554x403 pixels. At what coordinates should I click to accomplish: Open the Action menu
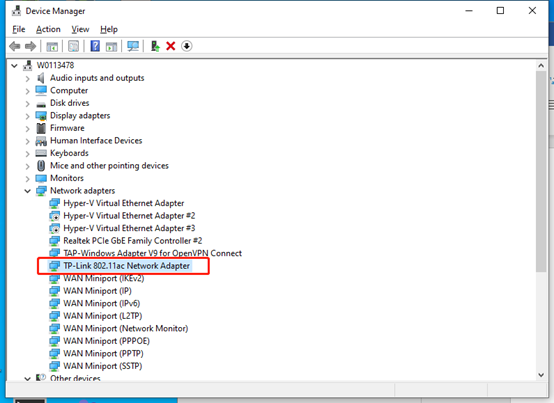coord(48,29)
